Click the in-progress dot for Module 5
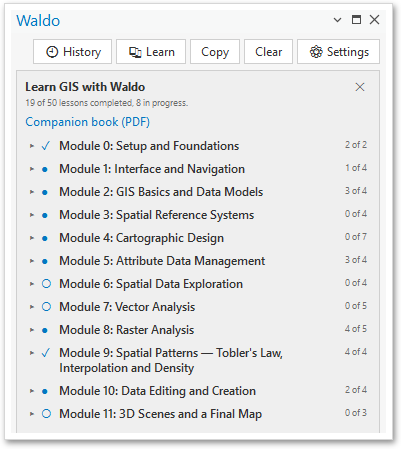Image resolution: width=401 pixels, height=449 pixels. pos(45,262)
